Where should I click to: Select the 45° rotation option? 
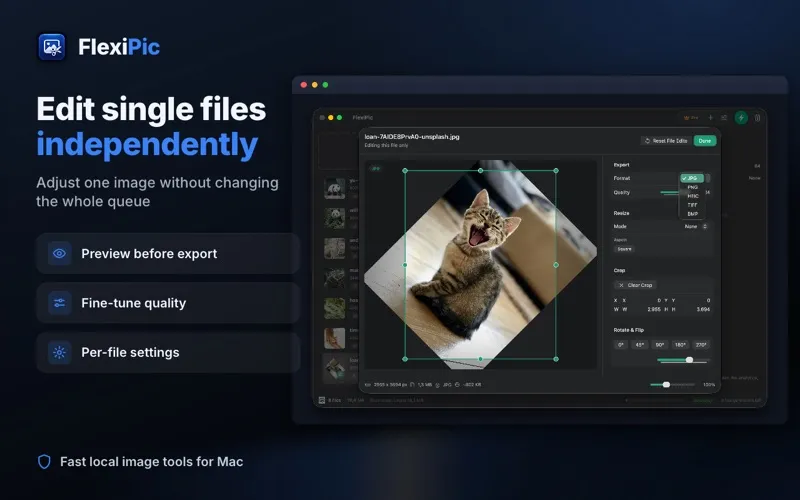pyautogui.click(x=639, y=345)
